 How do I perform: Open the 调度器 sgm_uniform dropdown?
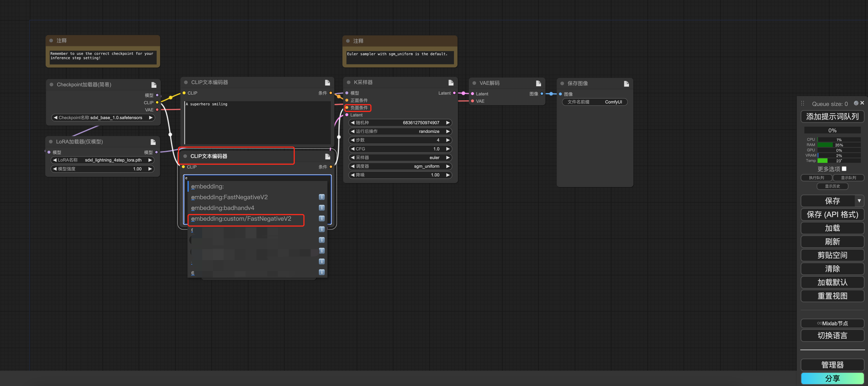pos(400,166)
